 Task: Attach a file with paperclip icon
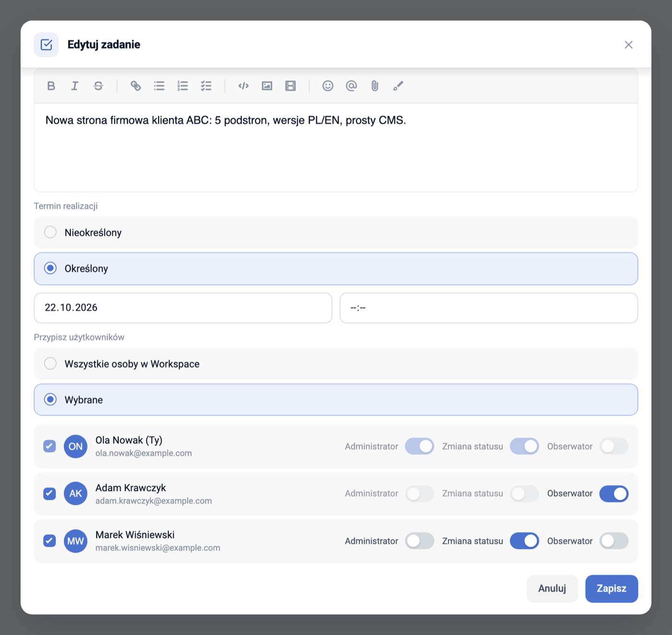point(375,86)
